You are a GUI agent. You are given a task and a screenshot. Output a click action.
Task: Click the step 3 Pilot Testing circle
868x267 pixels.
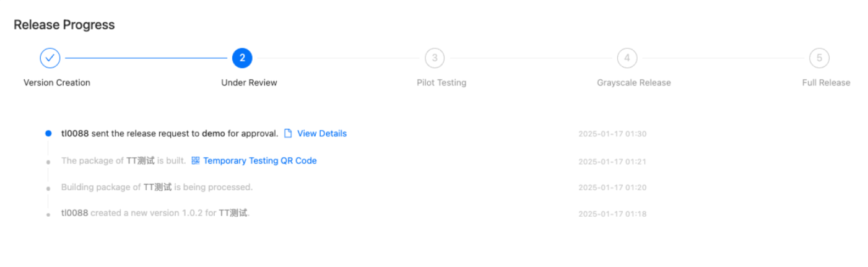click(435, 58)
